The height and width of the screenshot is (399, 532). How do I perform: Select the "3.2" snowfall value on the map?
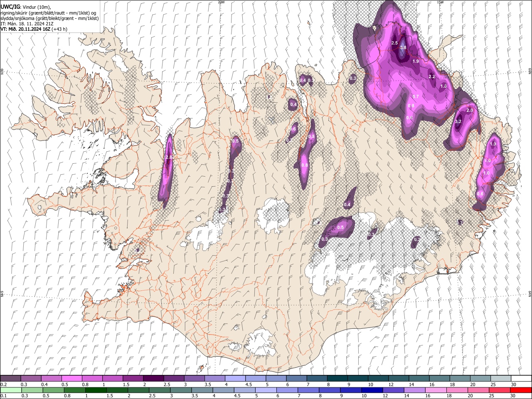(458, 121)
